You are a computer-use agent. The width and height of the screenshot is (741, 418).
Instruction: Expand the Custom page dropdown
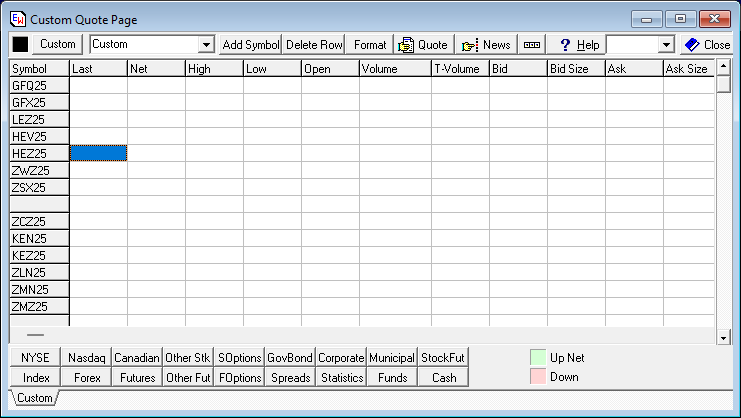pyautogui.click(x=207, y=45)
